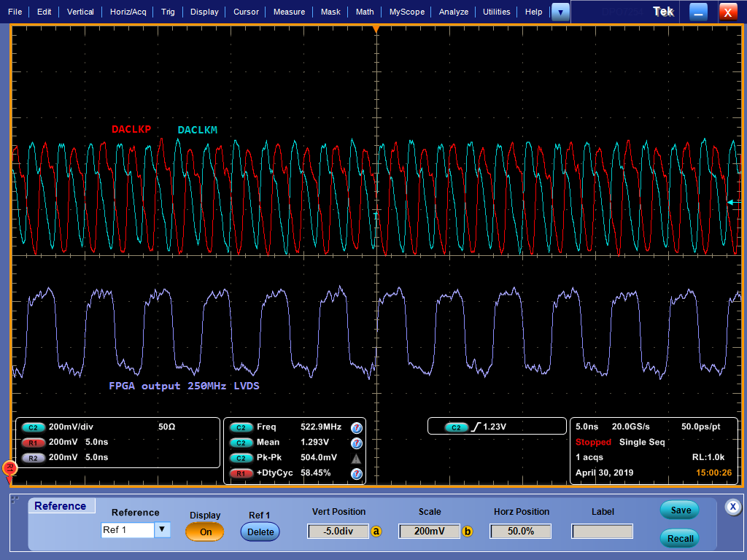Click the Scale field showing 200mV
Screen dimensions: 747x560
point(429,531)
